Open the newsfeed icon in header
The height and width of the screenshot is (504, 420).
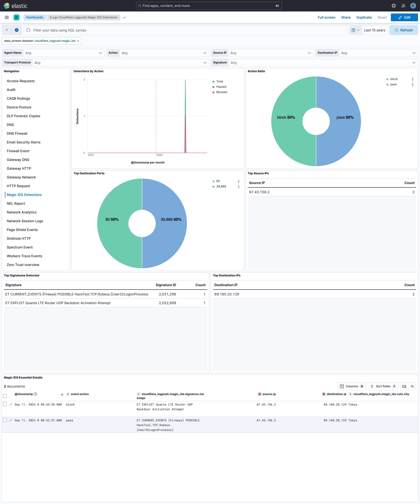pyautogui.click(x=403, y=6)
